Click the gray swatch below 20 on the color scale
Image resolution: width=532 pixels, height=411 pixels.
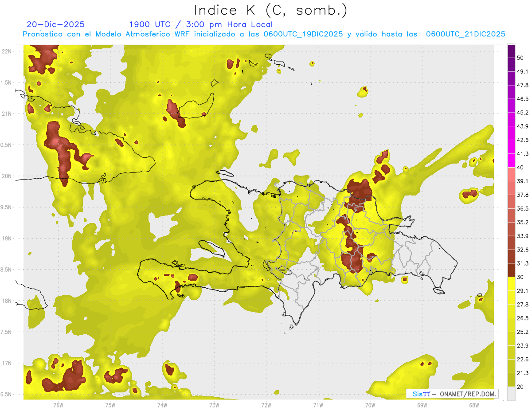512,393
